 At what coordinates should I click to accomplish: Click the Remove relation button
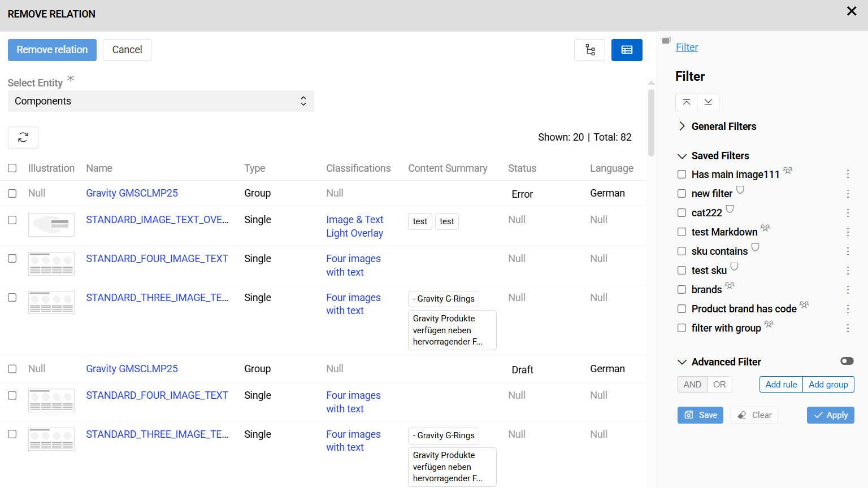[52, 50]
